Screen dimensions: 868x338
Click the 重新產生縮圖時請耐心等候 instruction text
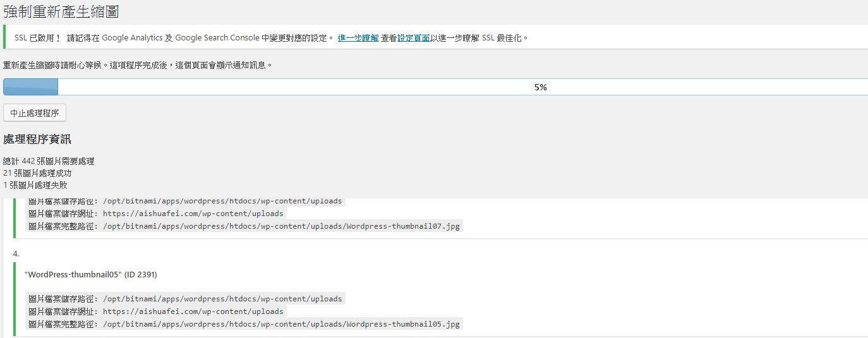tap(138, 65)
